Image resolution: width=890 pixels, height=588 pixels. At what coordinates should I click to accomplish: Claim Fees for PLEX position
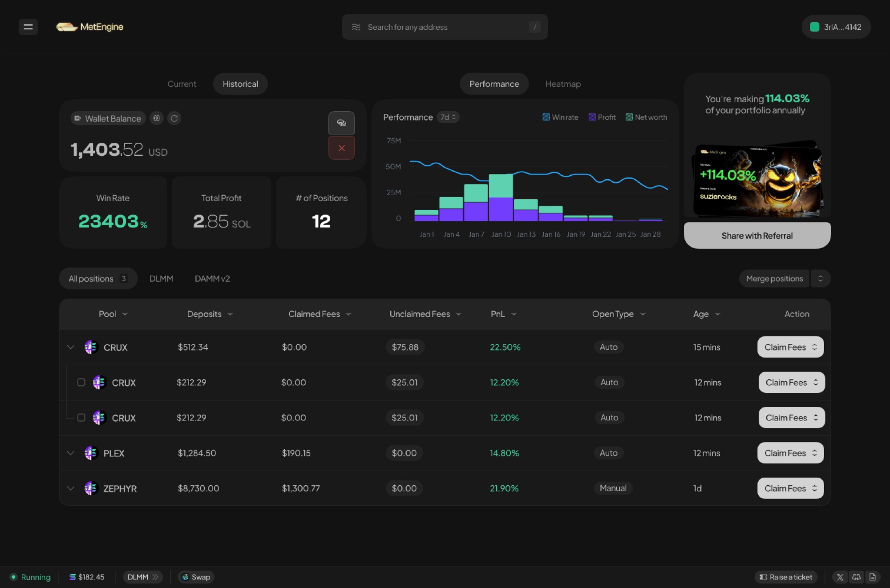790,453
